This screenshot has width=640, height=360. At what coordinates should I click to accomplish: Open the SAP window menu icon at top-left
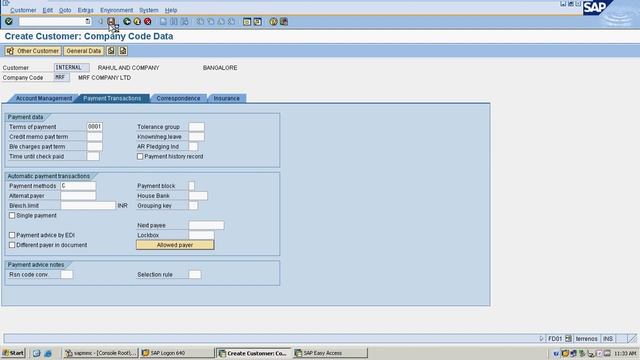coord(6,3)
